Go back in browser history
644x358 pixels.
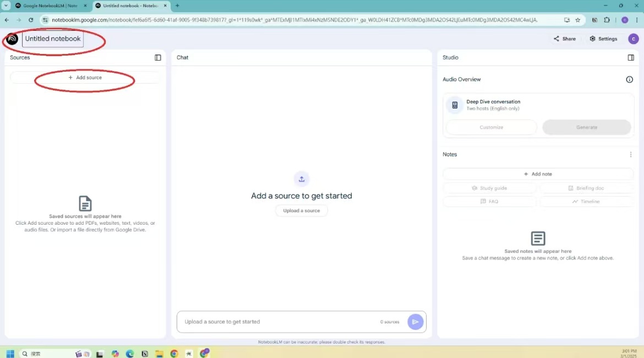click(x=7, y=20)
